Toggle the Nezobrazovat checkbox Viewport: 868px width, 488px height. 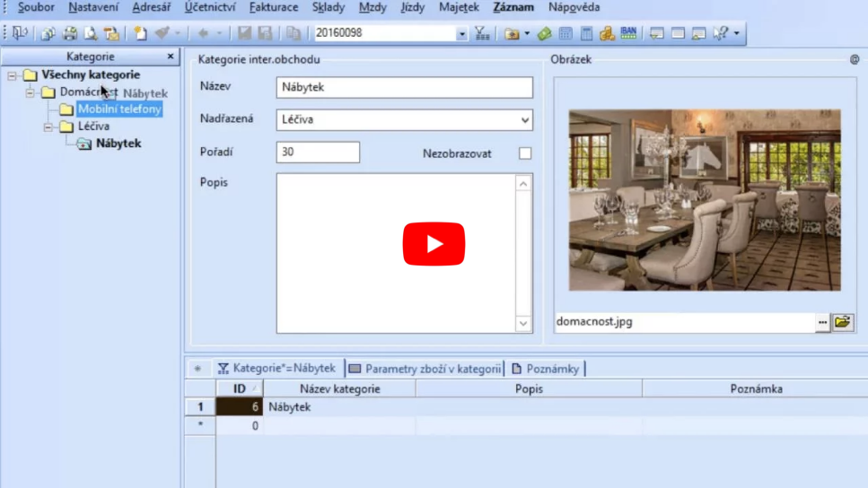[525, 153]
